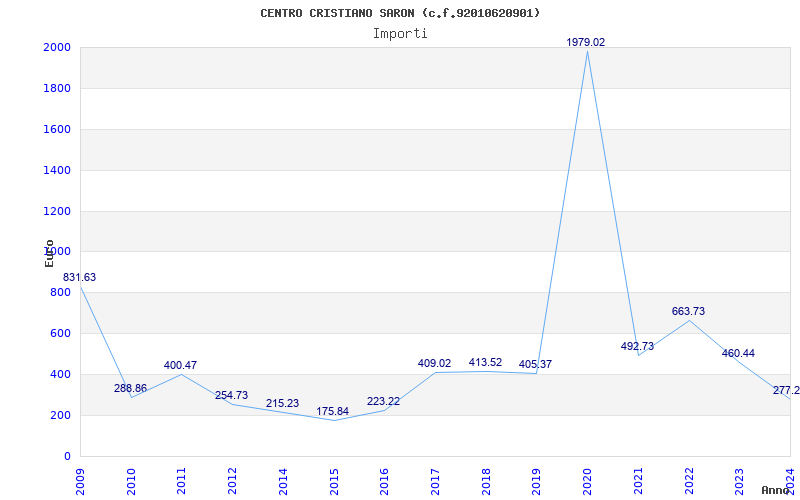This screenshot has width=800, height=500.
Task: Click the 175.84 data label
Action: click(x=332, y=411)
